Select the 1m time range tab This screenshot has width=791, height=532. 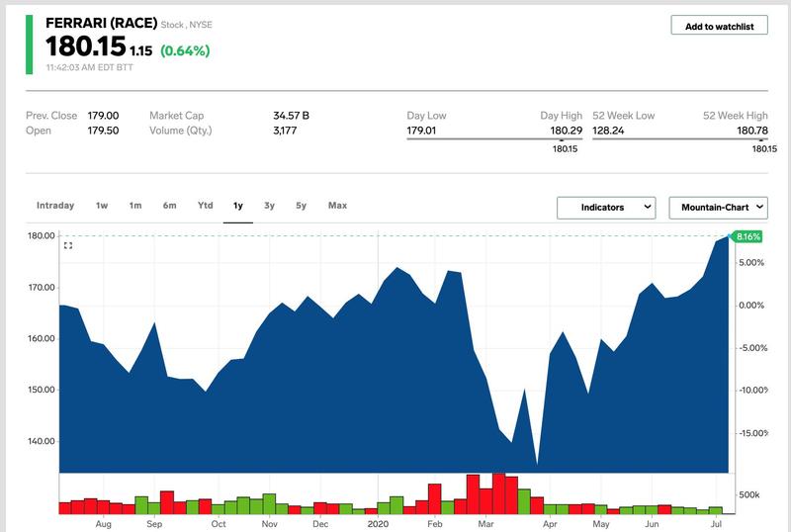click(x=135, y=206)
